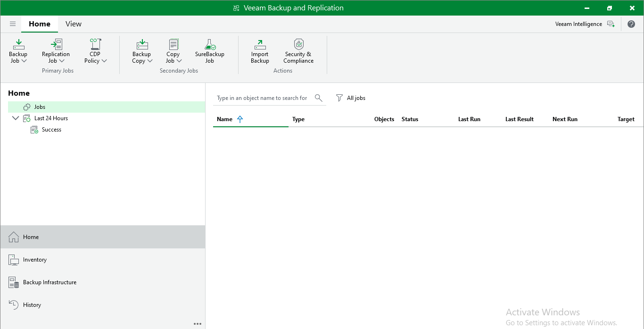The image size is (644, 329).
Task: Click in the object name search field
Action: (x=262, y=98)
